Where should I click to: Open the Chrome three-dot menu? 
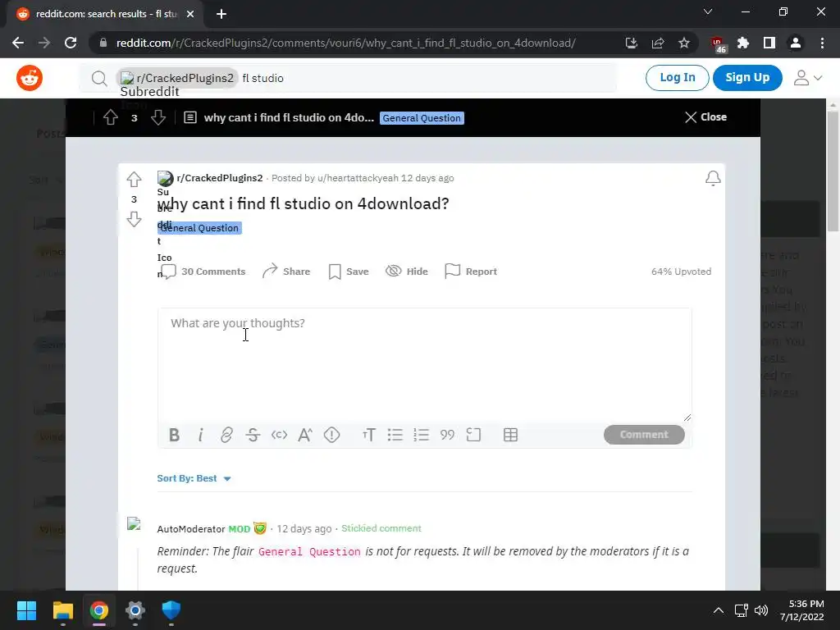coord(822,43)
